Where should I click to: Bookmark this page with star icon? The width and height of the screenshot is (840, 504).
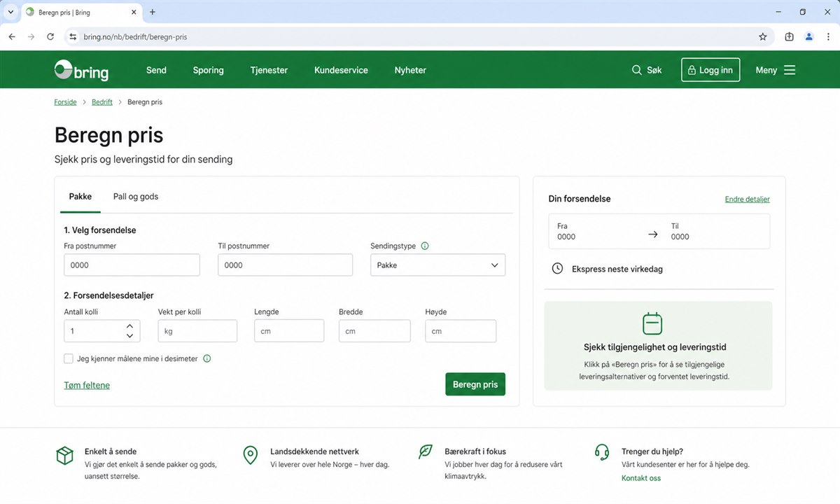pos(763,36)
